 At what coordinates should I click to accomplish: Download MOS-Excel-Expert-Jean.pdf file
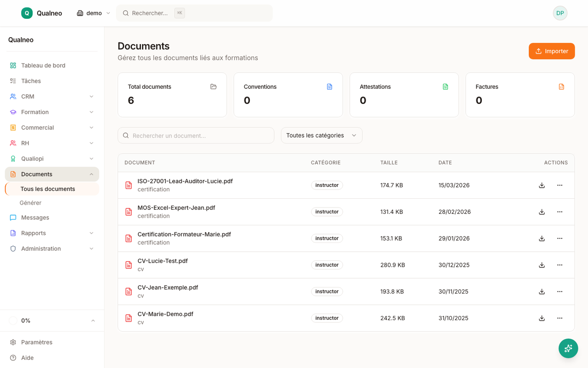[542, 212]
